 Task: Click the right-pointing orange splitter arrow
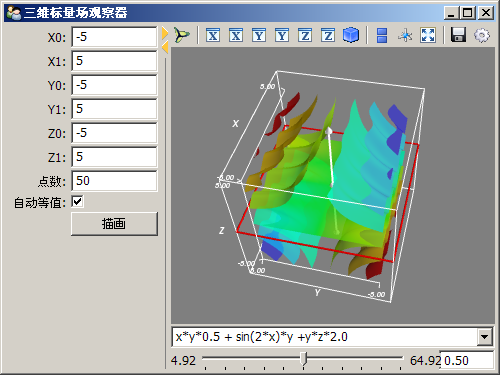click(165, 33)
